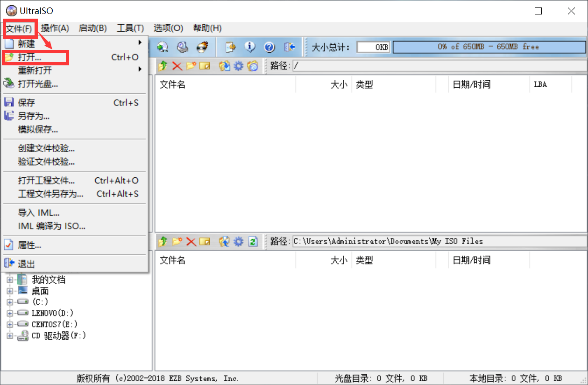Click 工程文件另存为... menu entry
Viewport: 588px width, 385px height.
(x=75, y=194)
